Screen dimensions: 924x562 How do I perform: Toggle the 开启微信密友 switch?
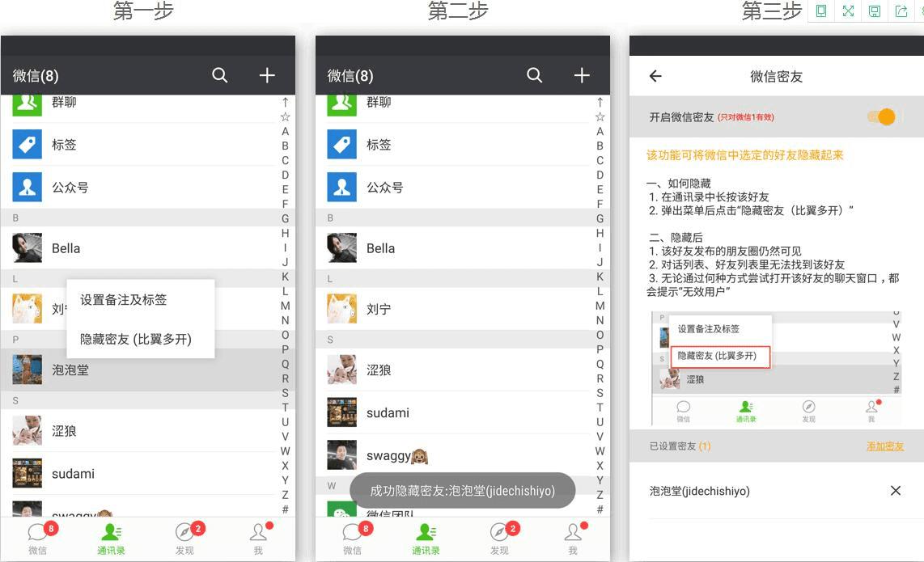[x=882, y=116]
